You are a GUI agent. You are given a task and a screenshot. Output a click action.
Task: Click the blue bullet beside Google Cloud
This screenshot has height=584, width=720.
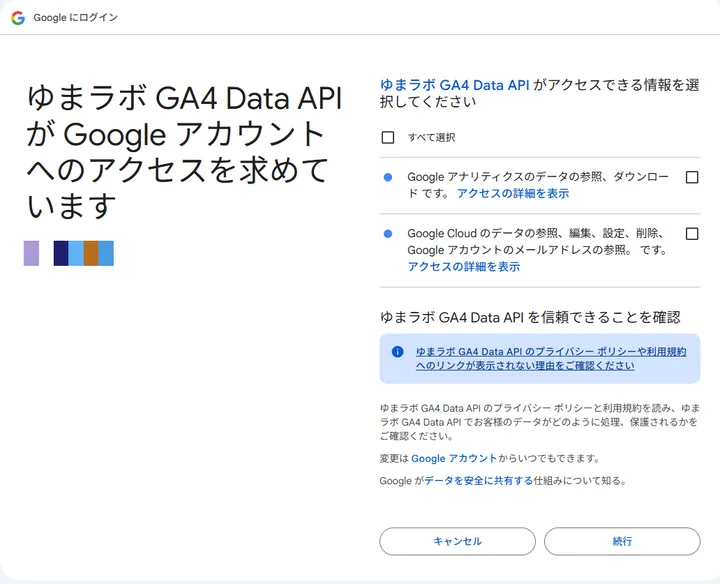[388, 234]
